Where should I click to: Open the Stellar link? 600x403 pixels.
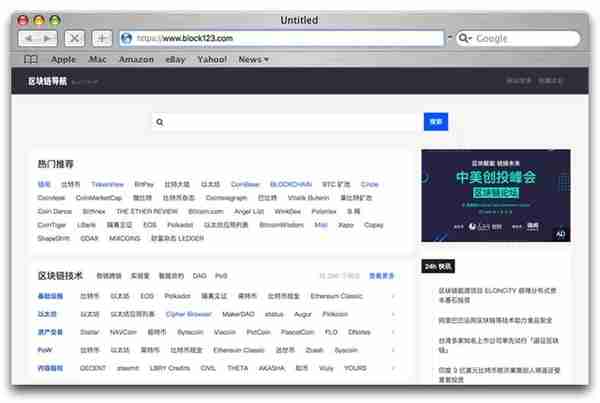[90, 332]
